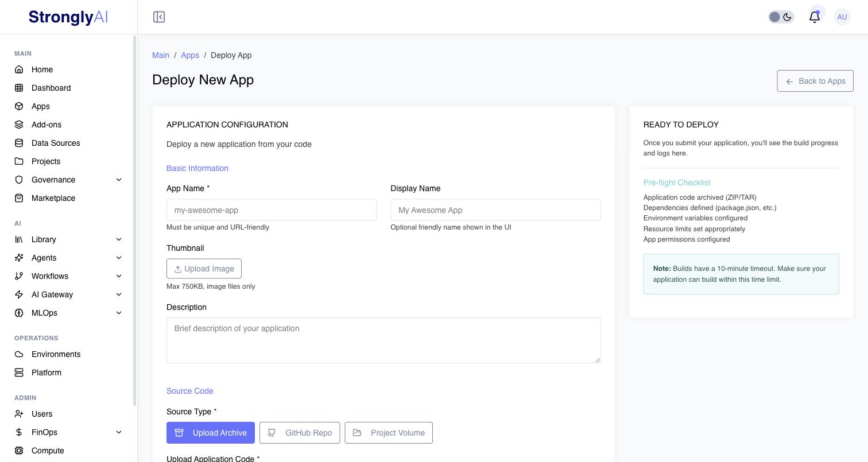This screenshot has width=868, height=462.
Task: Click the Source Code section heading
Action: tap(190, 391)
